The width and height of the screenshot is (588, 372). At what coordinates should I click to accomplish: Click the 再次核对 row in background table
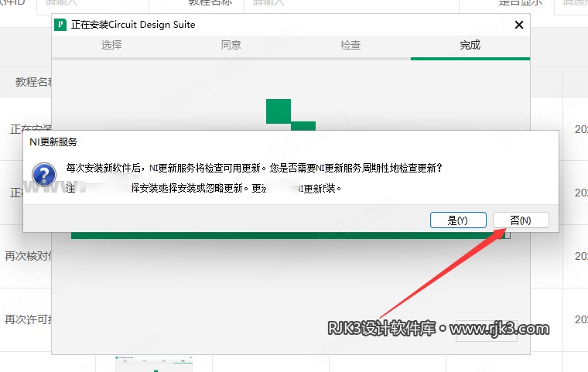[x=28, y=256]
